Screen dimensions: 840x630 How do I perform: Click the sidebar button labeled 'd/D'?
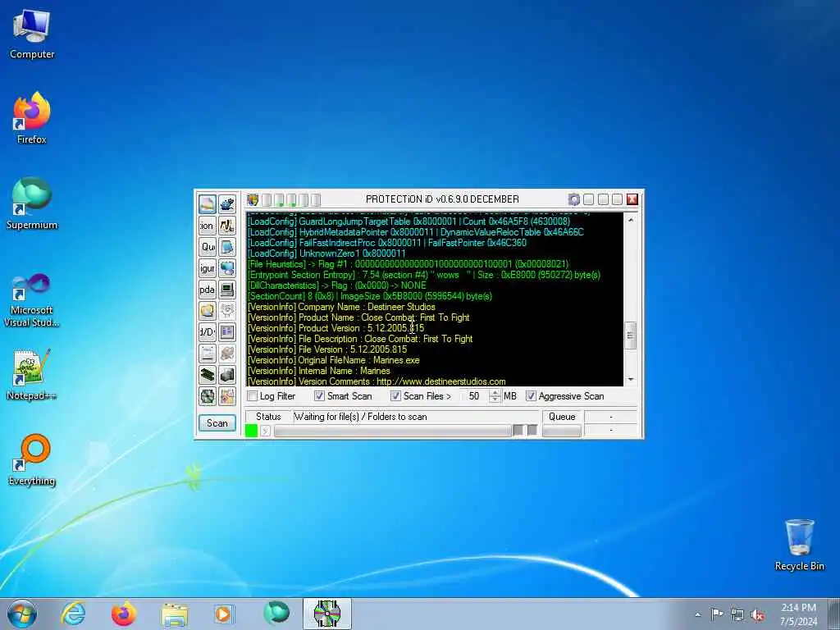pos(208,332)
